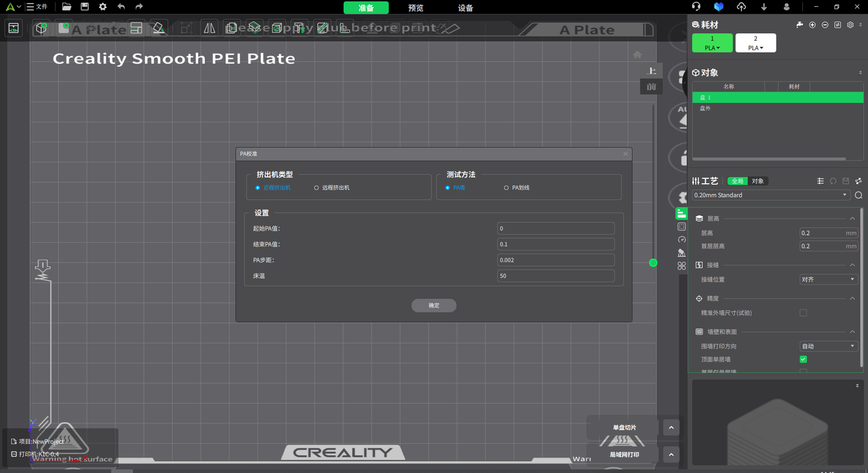Collapse the 精度 section
Image resolution: width=868 pixels, height=473 pixels.
[852, 298]
